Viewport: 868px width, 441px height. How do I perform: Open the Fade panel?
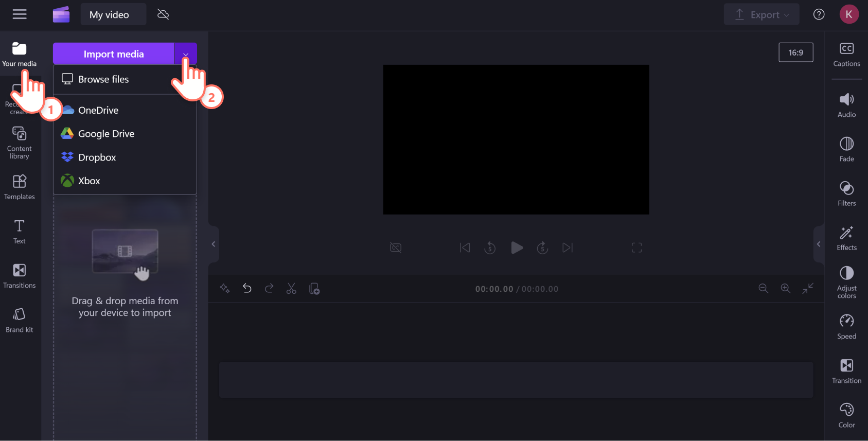pos(846,149)
